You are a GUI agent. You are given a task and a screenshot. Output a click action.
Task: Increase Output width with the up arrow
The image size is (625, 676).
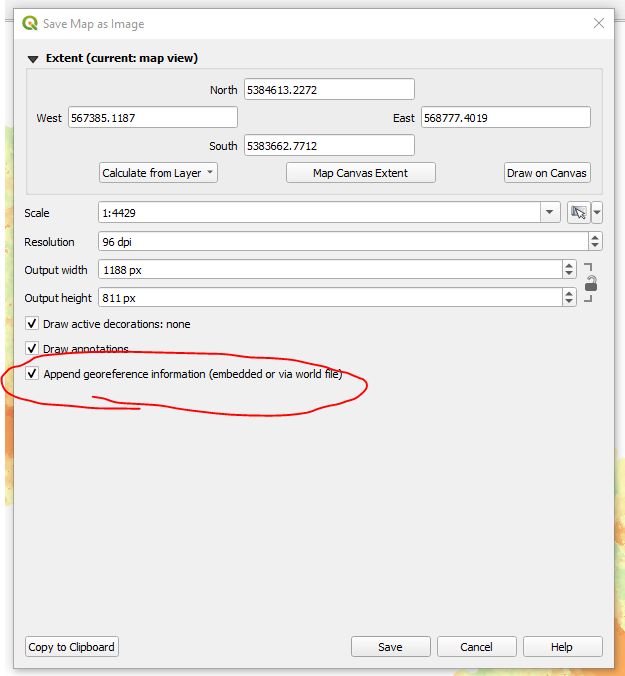pyautogui.click(x=569, y=265)
